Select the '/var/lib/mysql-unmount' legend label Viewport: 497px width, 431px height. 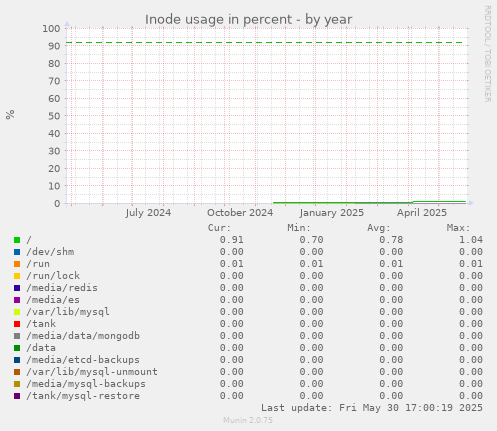point(92,372)
